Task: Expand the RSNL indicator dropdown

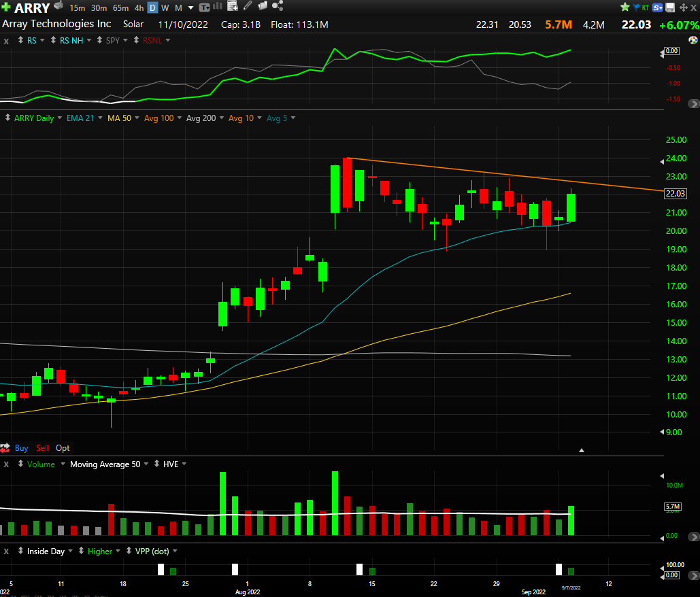Action: point(168,40)
